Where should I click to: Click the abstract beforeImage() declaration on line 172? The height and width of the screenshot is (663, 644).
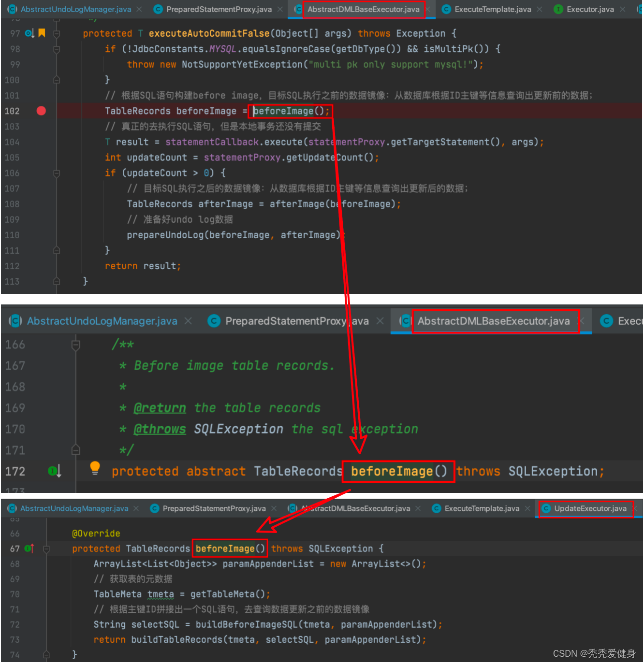point(399,471)
